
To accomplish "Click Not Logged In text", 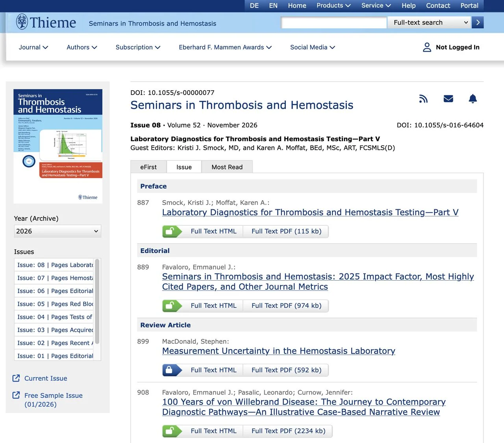I will (x=458, y=47).
